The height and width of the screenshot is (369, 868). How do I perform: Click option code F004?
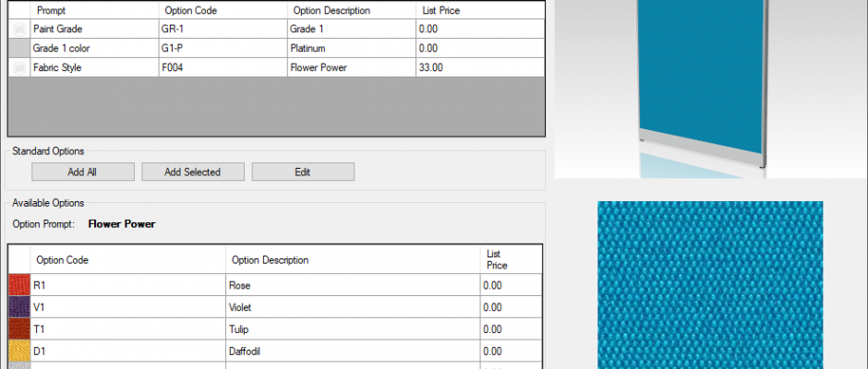[223, 67]
